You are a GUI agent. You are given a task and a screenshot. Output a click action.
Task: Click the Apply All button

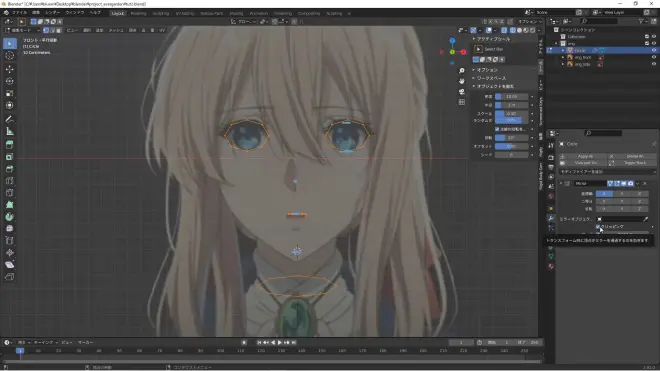(x=585, y=156)
